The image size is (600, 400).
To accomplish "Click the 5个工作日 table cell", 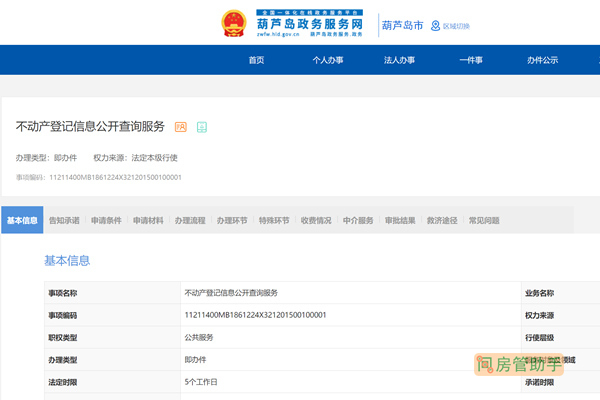I will tap(201, 382).
